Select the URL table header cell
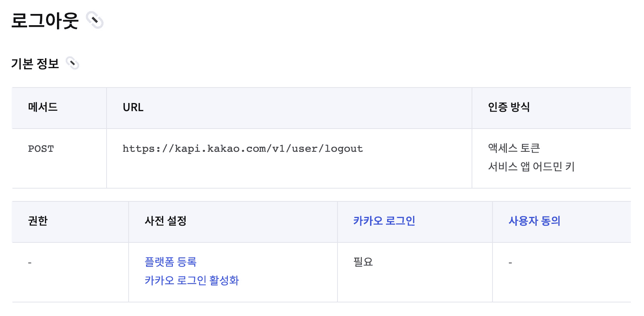Screen dimensions: 644x316 tap(289, 108)
